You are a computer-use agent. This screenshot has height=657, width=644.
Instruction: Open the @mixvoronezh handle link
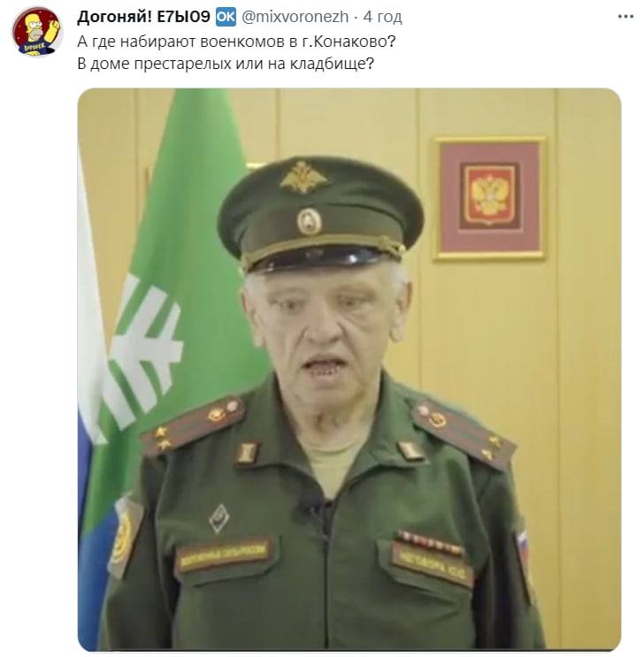click(x=295, y=17)
